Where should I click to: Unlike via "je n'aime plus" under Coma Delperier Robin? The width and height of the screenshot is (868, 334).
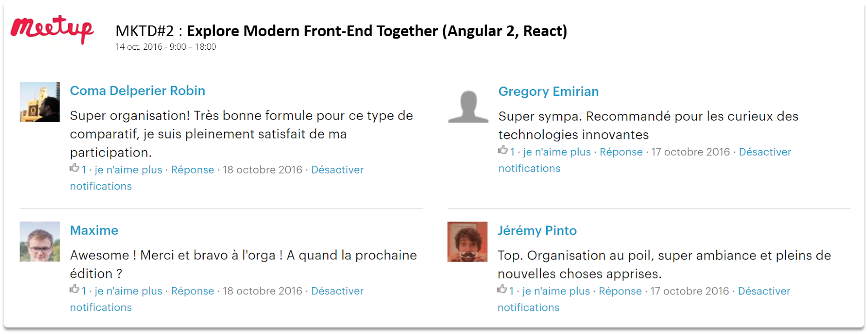point(128,170)
